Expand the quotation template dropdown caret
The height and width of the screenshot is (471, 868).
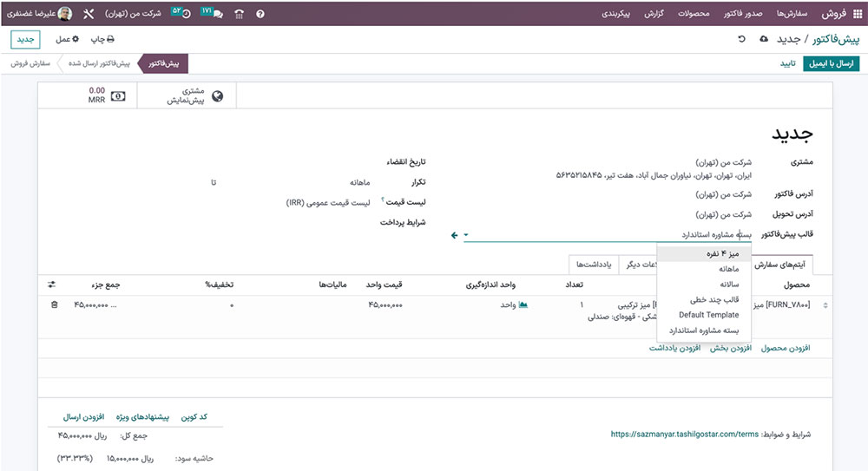coord(466,235)
